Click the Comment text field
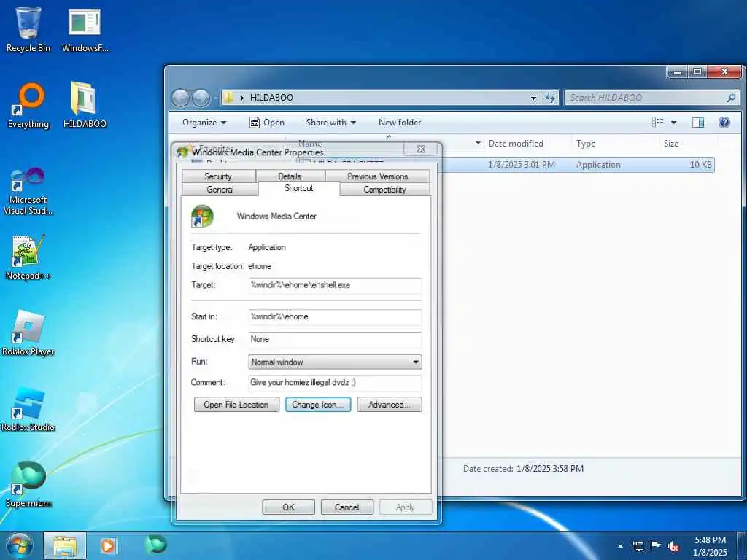 335,382
